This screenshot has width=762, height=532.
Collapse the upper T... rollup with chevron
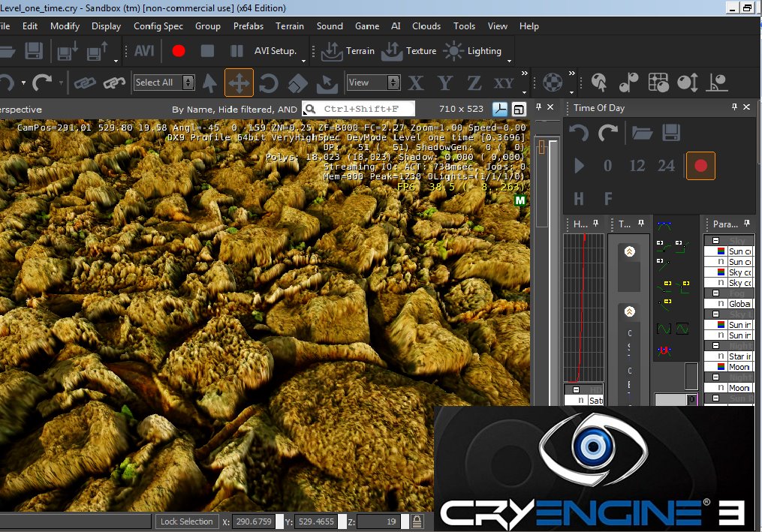point(629,251)
